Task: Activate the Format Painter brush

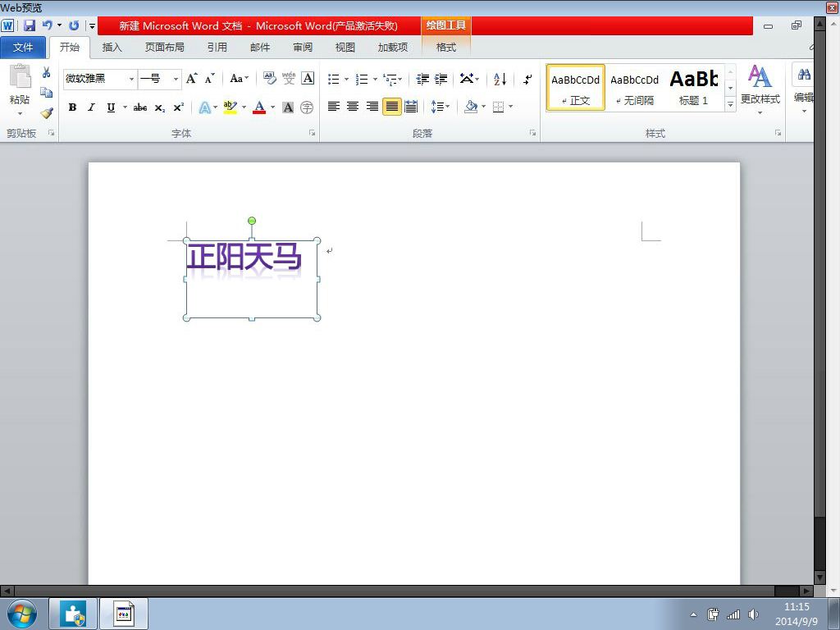Action: (47, 113)
